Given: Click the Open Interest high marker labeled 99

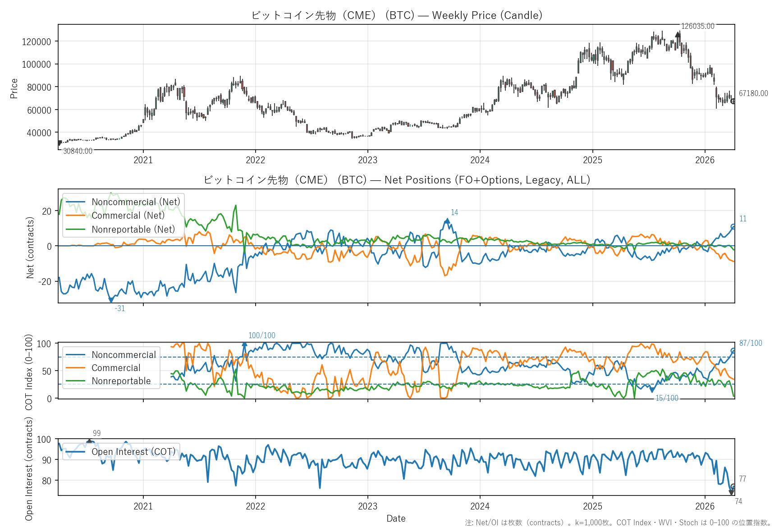Looking at the screenshot, I should pyautogui.click(x=89, y=440).
